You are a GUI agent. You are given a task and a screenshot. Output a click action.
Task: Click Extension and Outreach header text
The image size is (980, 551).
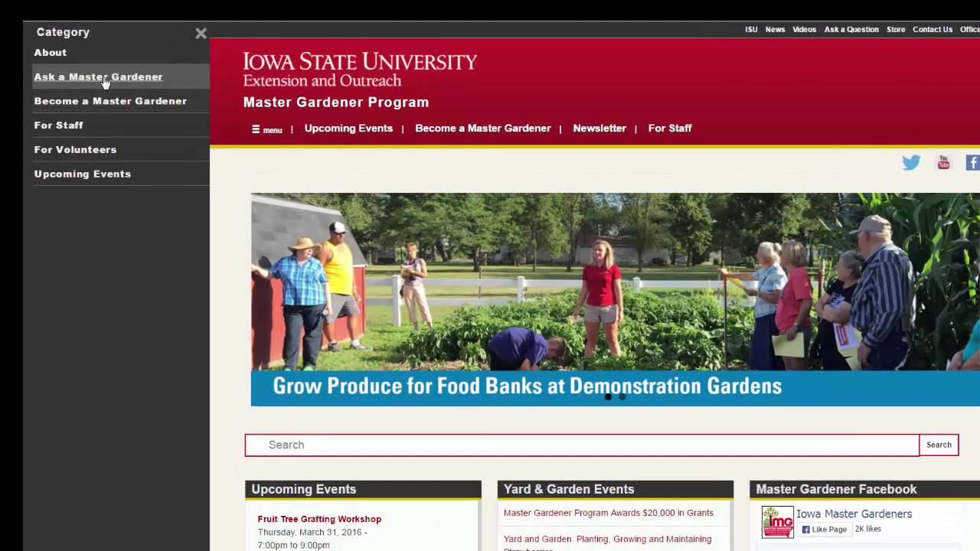pos(322,80)
